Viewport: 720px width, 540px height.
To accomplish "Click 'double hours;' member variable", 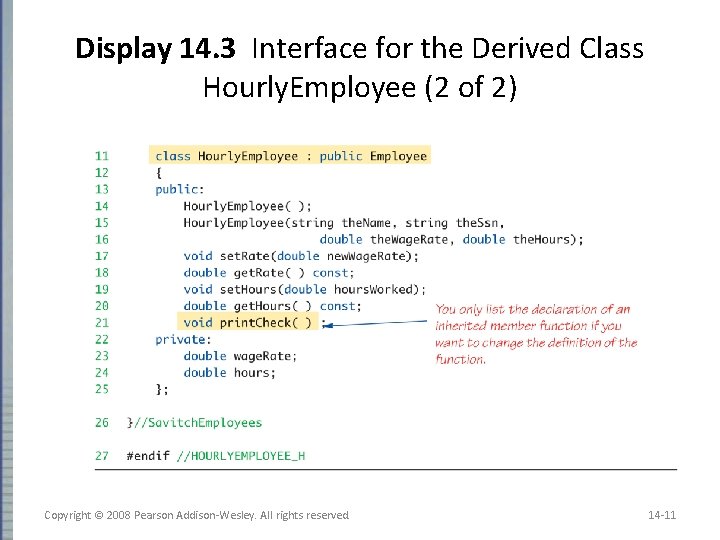I will [x=230, y=372].
